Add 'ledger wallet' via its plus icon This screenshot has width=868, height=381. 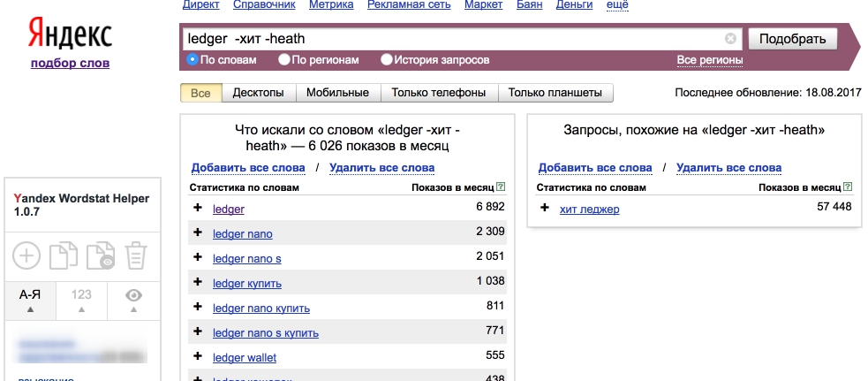(x=198, y=356)
